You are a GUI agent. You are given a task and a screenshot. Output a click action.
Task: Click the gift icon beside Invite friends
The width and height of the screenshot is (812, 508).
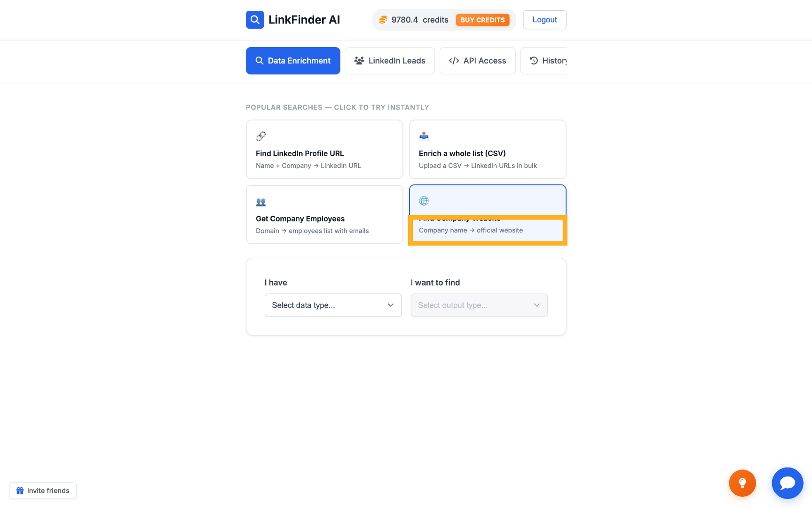pyautogui.click(x=20, y=491)
